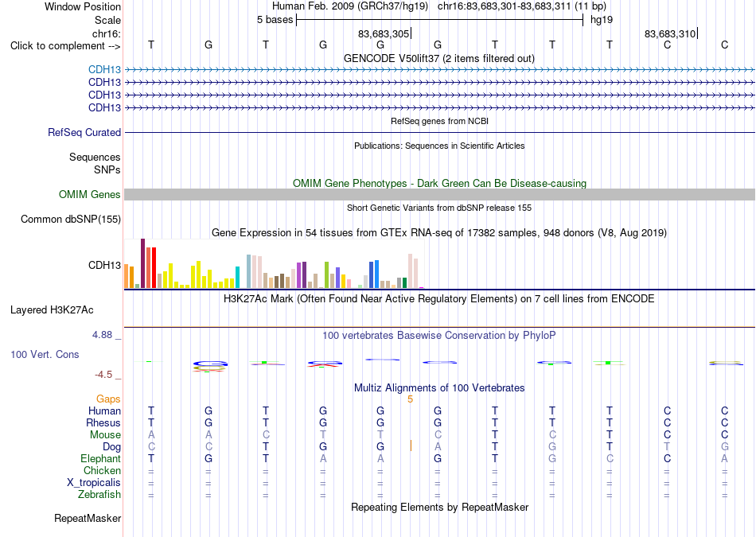
Task: Click 'Human Feb. 2009 (GRCh37/hg19)' assembly text
Action: (x=350, y=6)
